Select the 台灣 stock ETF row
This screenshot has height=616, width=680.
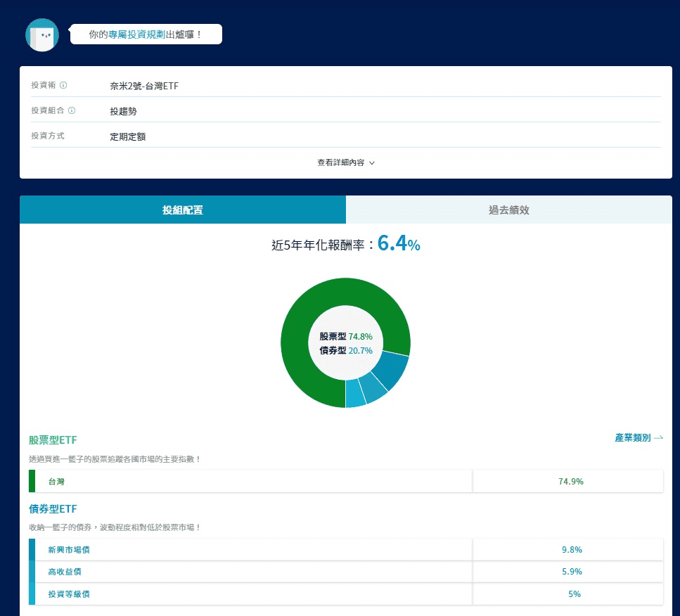tap(346, 481)
